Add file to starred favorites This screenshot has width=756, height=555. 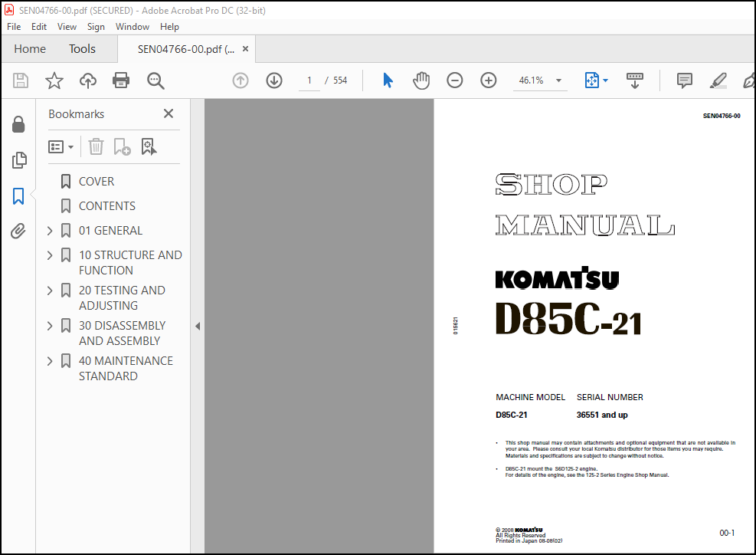click(x=54, y=80)
